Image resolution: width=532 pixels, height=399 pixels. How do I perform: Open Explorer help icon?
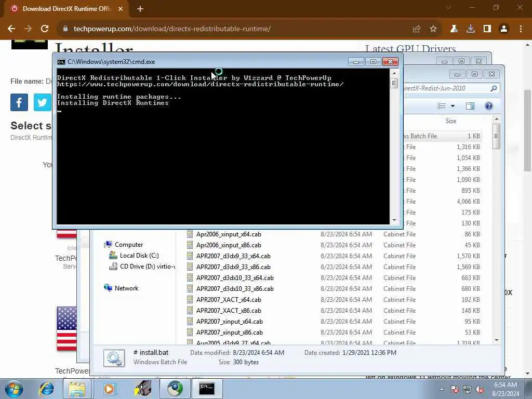point(488,106)
